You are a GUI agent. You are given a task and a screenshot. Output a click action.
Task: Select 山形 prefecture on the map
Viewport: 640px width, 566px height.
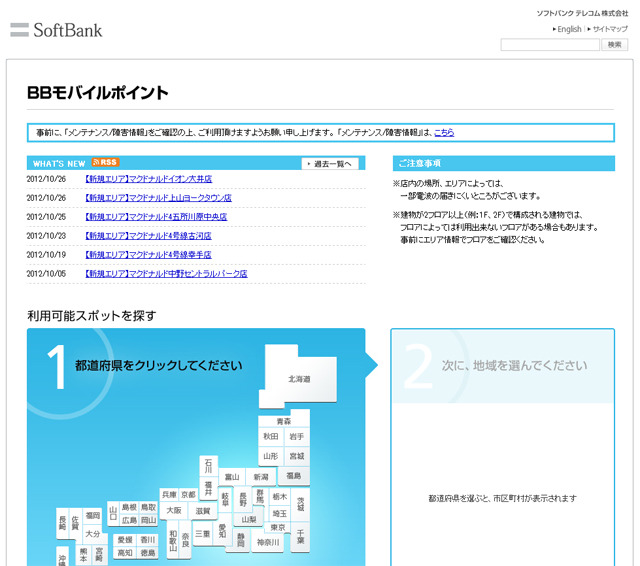pyautogui.click(x=271, y=456)
